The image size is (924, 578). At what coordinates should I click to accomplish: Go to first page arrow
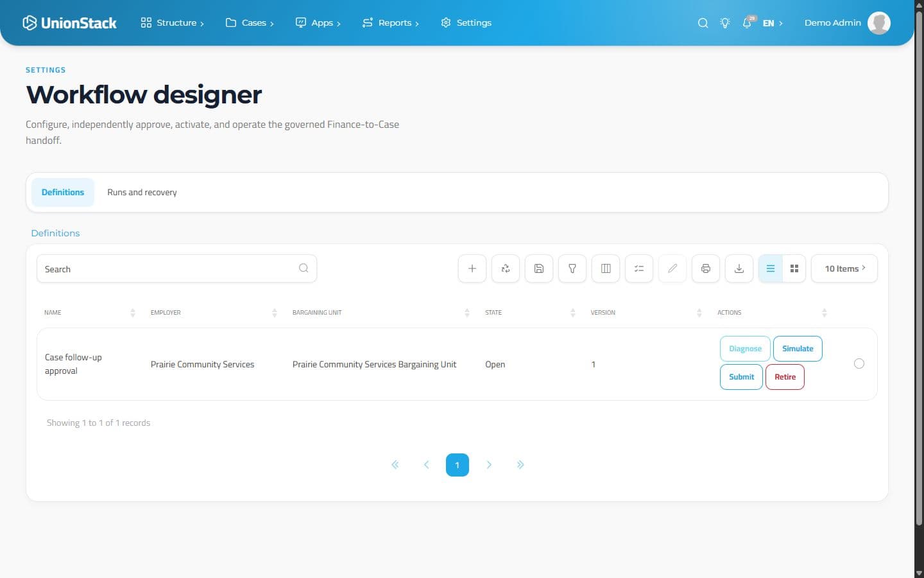pyautogui.click(x=395, y=464)
